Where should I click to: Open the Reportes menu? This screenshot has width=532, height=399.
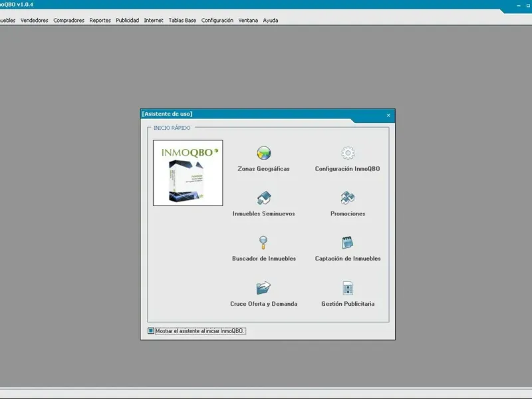pos(100,21)
